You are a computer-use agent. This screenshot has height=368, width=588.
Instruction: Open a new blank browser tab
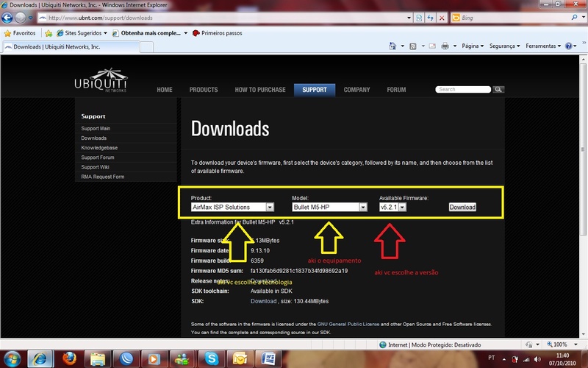pyautogui.click(x=146, y=47)
